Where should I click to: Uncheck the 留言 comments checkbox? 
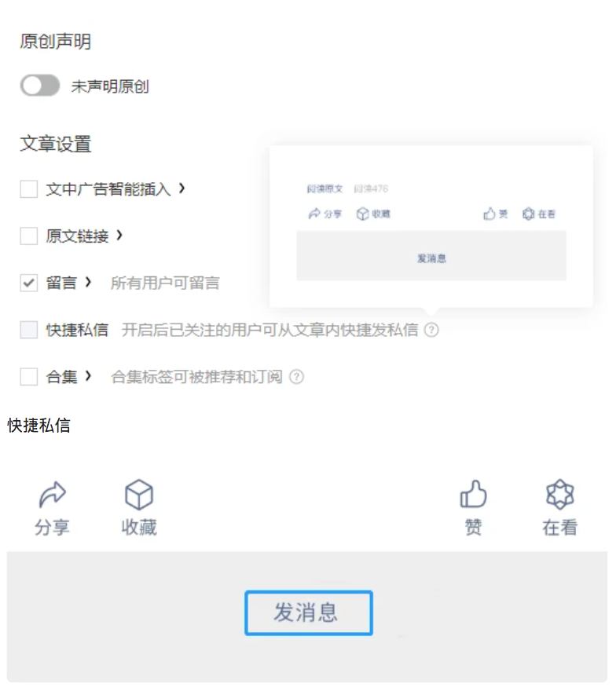(x=28, y=283)
